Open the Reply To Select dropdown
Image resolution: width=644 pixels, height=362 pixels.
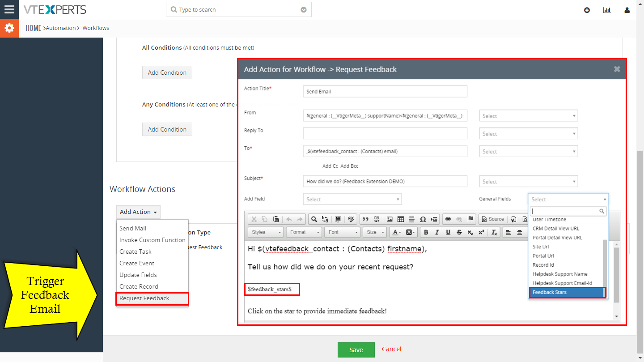coord(529,134)
